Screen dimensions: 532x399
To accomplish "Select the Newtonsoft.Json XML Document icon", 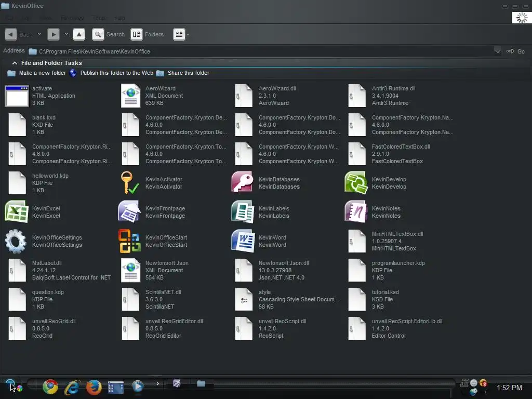I will click(130, 270).
